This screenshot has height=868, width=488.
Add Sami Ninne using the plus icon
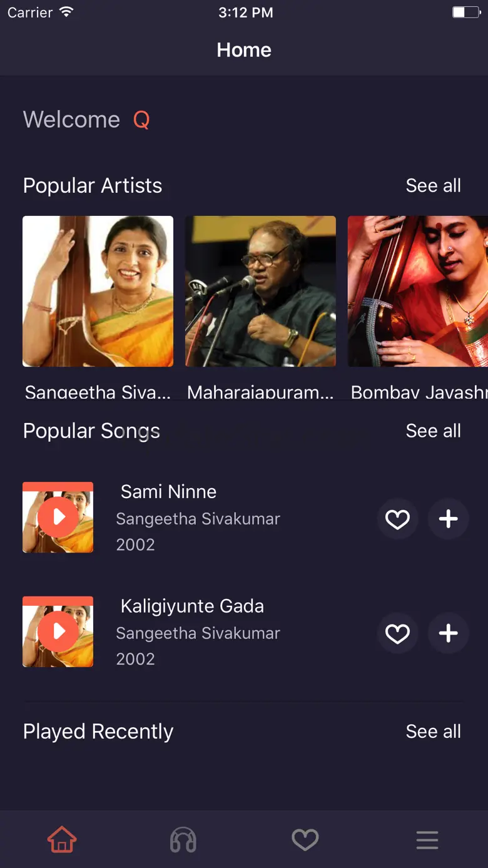pos(448,519)
